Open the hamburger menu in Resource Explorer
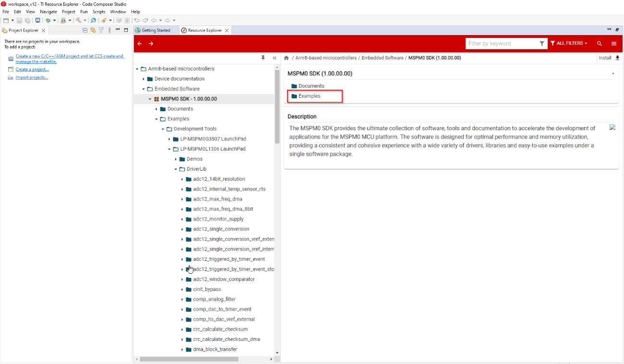This screenshot has height=364, width=624. pos(614,44)
